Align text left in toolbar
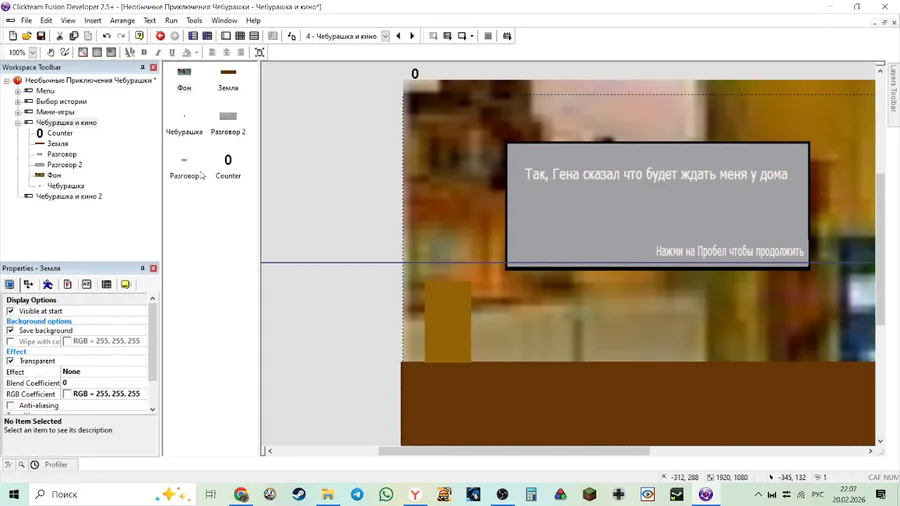Viewport: 900px width, 506px height. pos(212,52)
